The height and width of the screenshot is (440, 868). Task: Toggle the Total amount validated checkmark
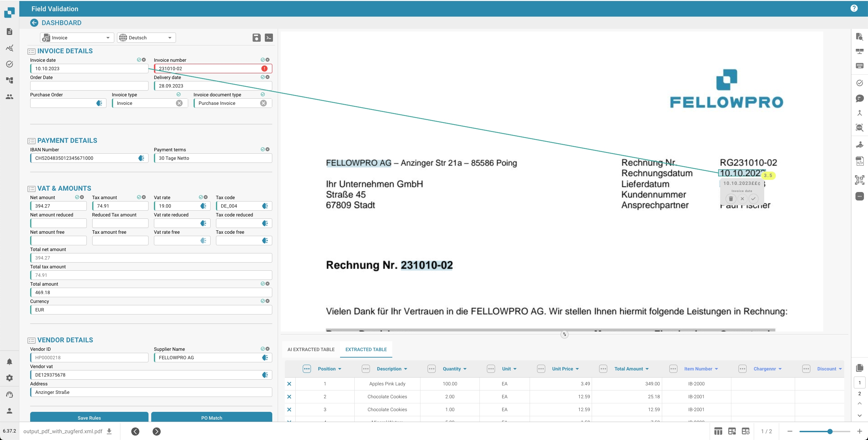263,284
